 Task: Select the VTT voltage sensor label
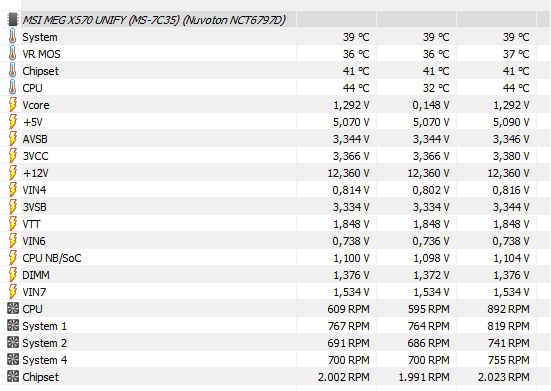(x=31, y=224)
